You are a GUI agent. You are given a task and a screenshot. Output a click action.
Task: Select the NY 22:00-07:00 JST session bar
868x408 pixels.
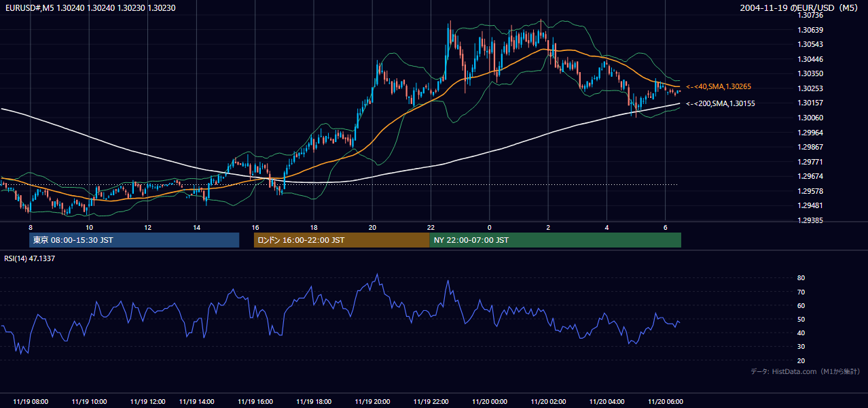point(555,240)
